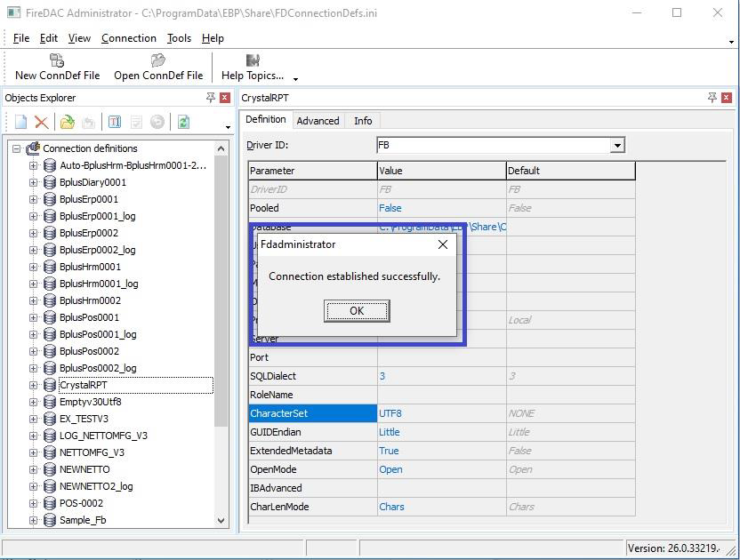Screen dimensions: 740x560
Task: Collapse the Connection definitions tree node
Action: point(16,148)
